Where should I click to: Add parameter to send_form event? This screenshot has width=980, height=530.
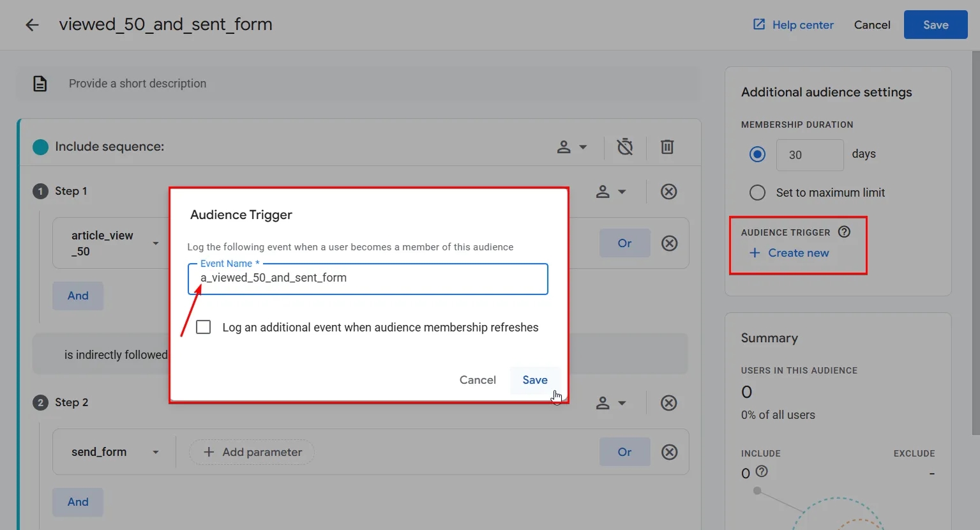point(252,452)
